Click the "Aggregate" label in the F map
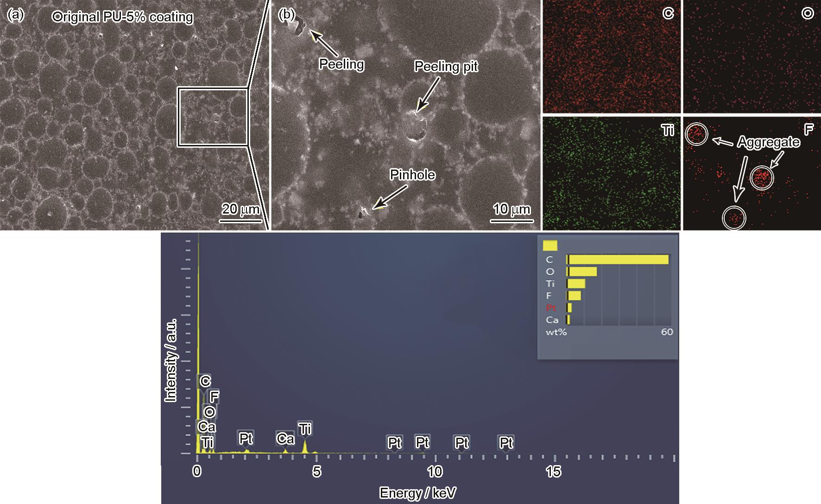 (x=769, y=142)
